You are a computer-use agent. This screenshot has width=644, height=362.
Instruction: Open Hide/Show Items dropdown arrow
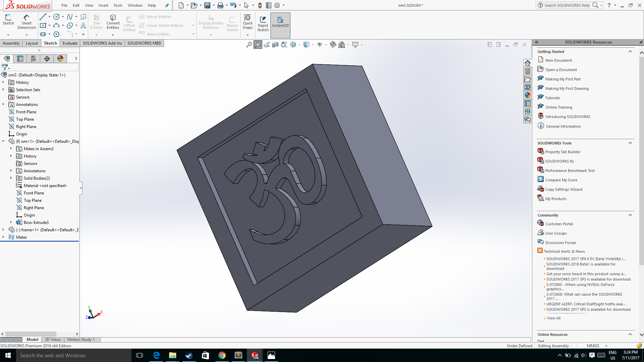click(326, 45)
